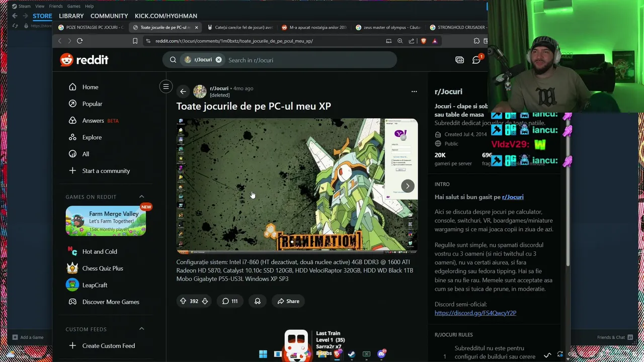Open the Steam menu
Screen dimensions: 644x362
(x=21, y=6)
